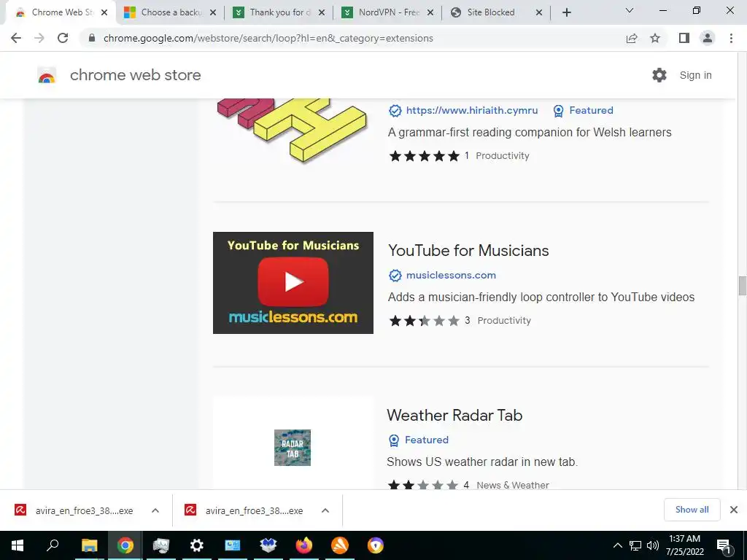747x560 pixels.
Task: Expand first avira download options chevron
Action: pyautogui.click(x=155, y=510)
